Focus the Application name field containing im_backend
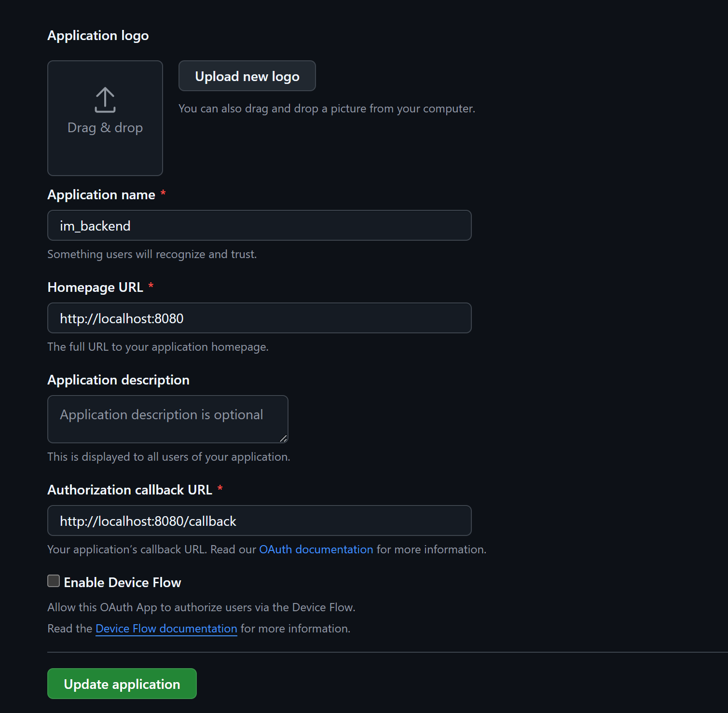This screenshot has width=728, height=713. pyautogui.click(x=259, y=225)
